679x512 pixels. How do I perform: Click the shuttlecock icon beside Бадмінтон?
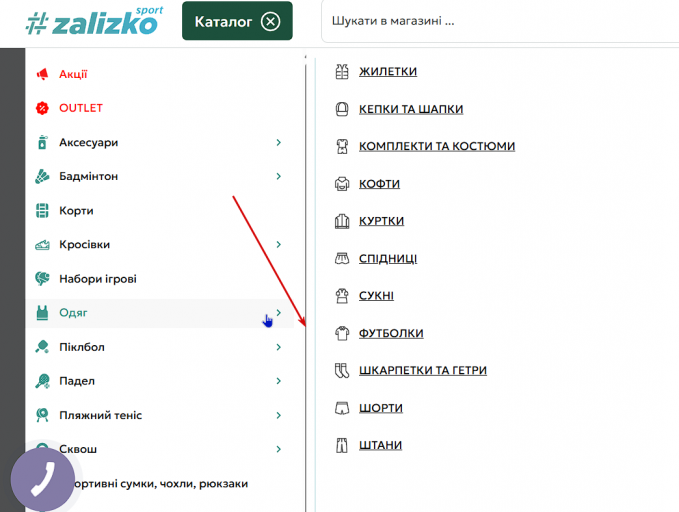pyautogui.click(x=42, y=176)
